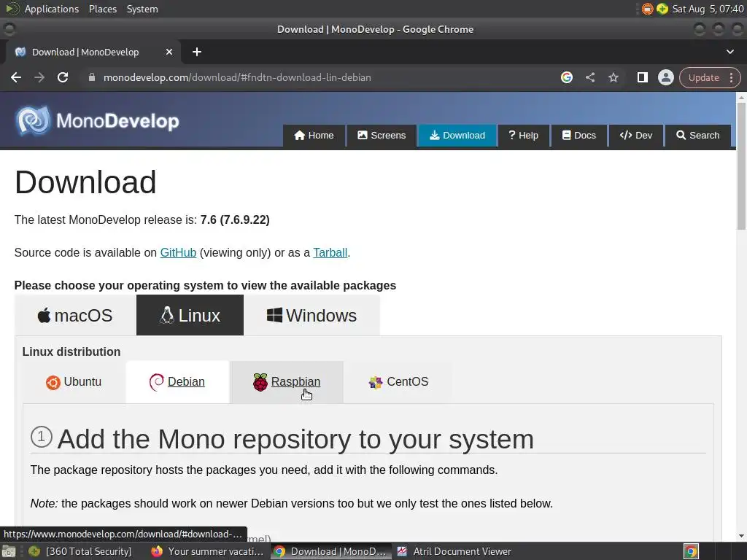Open Chrome side panel icon
Screen dimensions: 747x560
pos(642,77)
